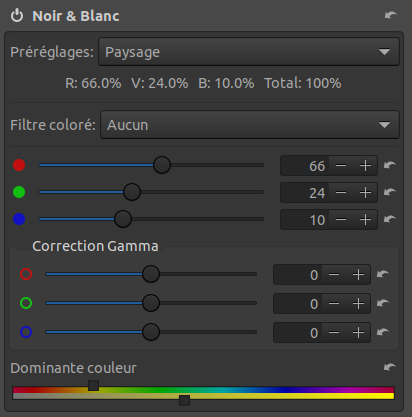Decrease green channel value with minus button
This screenshot has width=412, height=417.
point(341,192)
